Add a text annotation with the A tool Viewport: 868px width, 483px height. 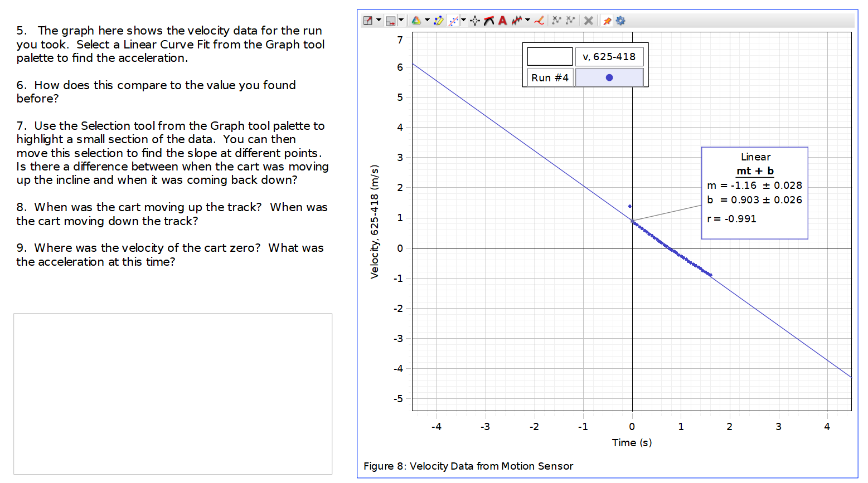(x=501, y=21)
